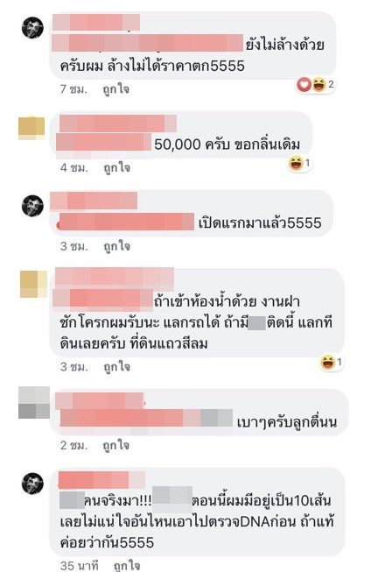Open gray blurred avatar beside เบาๆครับลูกตื่นน comment
The height and width of the screenshot is (572, 392).
coord(34,403)
